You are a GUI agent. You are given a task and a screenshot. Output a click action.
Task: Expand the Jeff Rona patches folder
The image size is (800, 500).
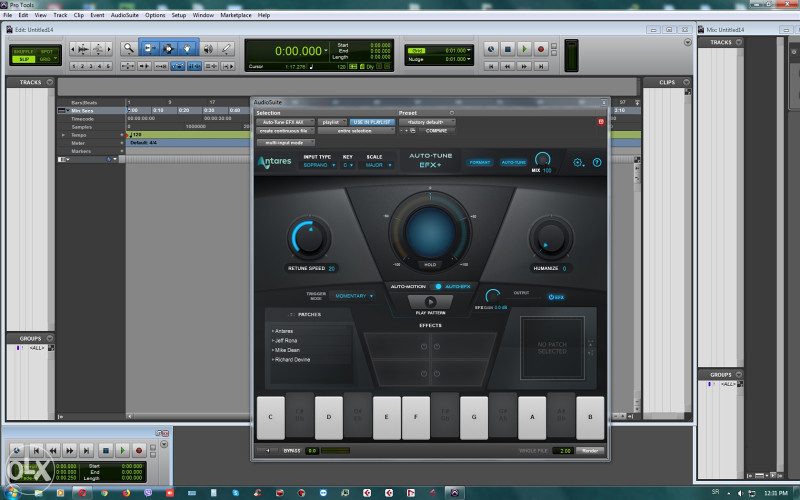pos(284,341)
